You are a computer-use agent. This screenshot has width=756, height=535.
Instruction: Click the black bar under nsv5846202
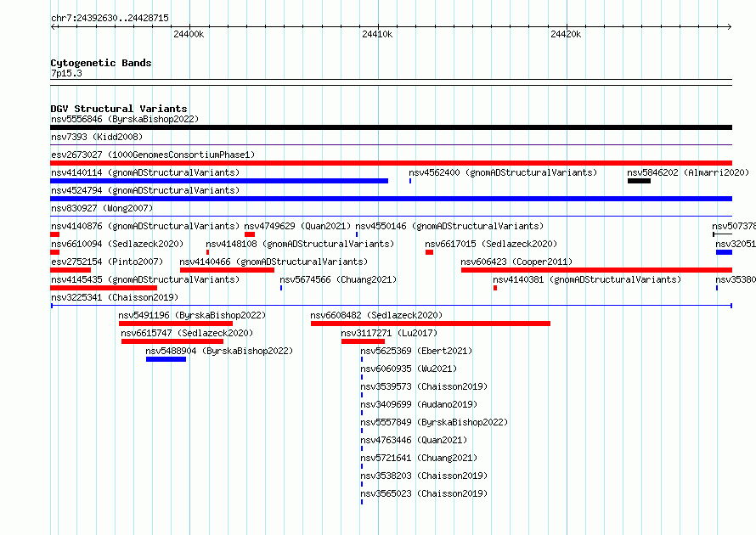tap(639, 181)
